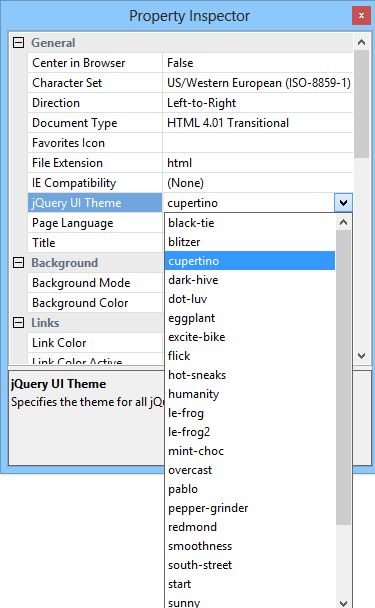Click the Favorites Icon value field
Screen dimensions: 375x608
click(x=258, y=143)
